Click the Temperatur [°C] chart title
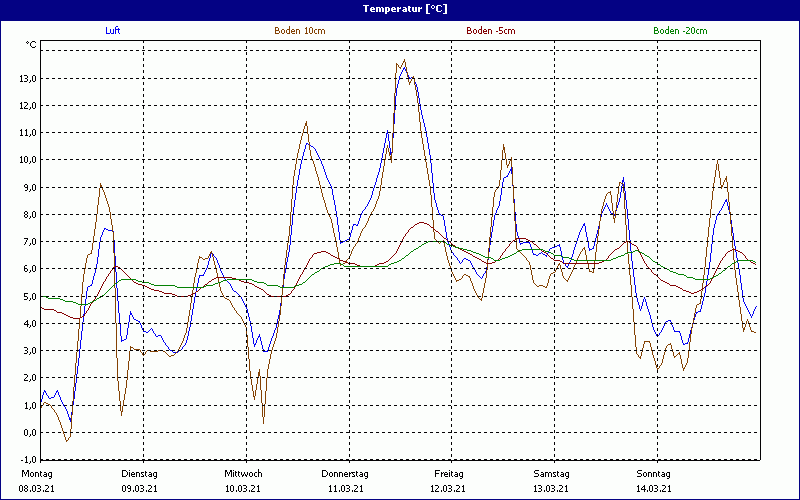 [x=405, y=9]
